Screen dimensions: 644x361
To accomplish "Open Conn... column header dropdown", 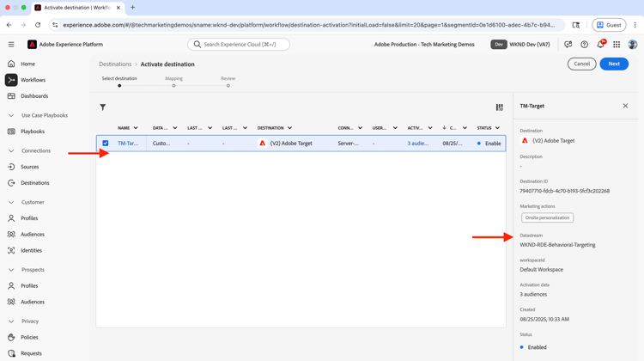I will coord(360,128).
